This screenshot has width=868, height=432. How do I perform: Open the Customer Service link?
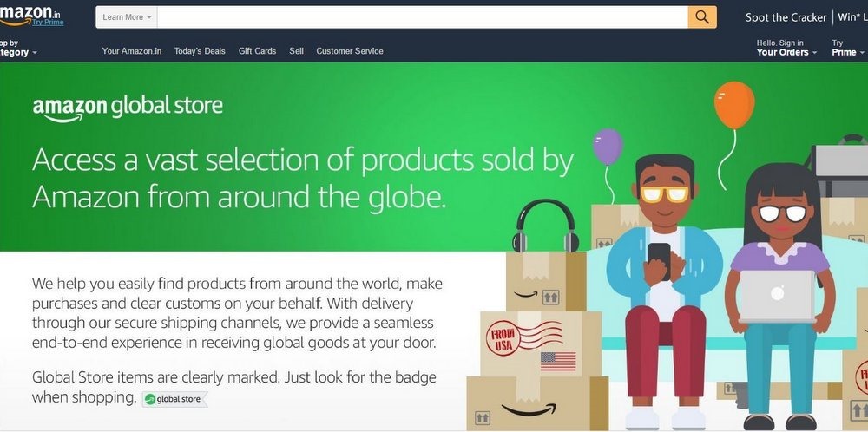point(350,51)
